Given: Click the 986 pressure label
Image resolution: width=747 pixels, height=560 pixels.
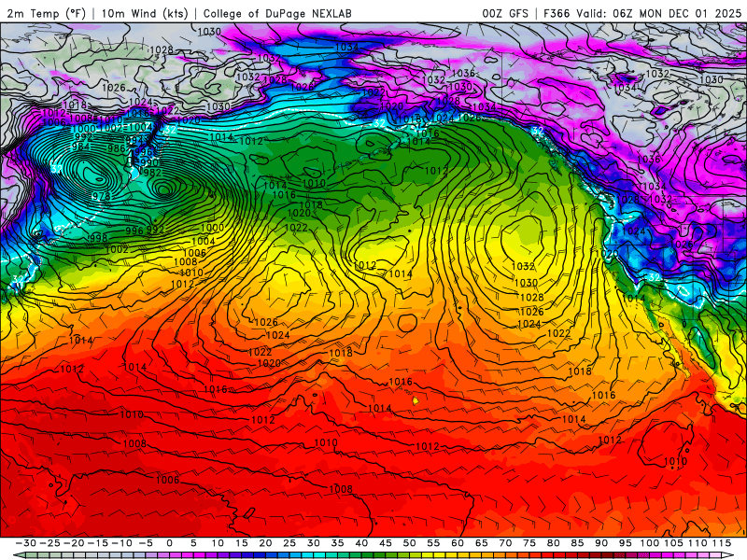Looking at the screenshot, I should point(116,148).
